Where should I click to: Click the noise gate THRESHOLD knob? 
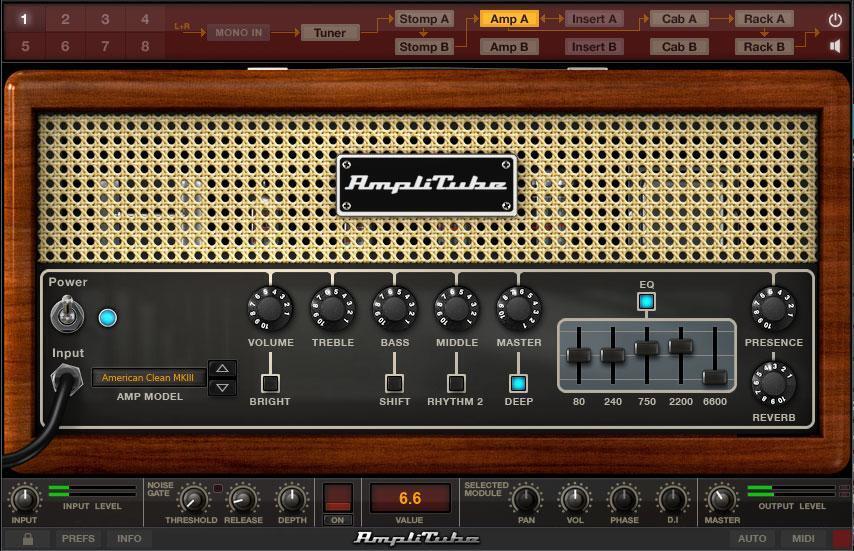tap(193, 499)
